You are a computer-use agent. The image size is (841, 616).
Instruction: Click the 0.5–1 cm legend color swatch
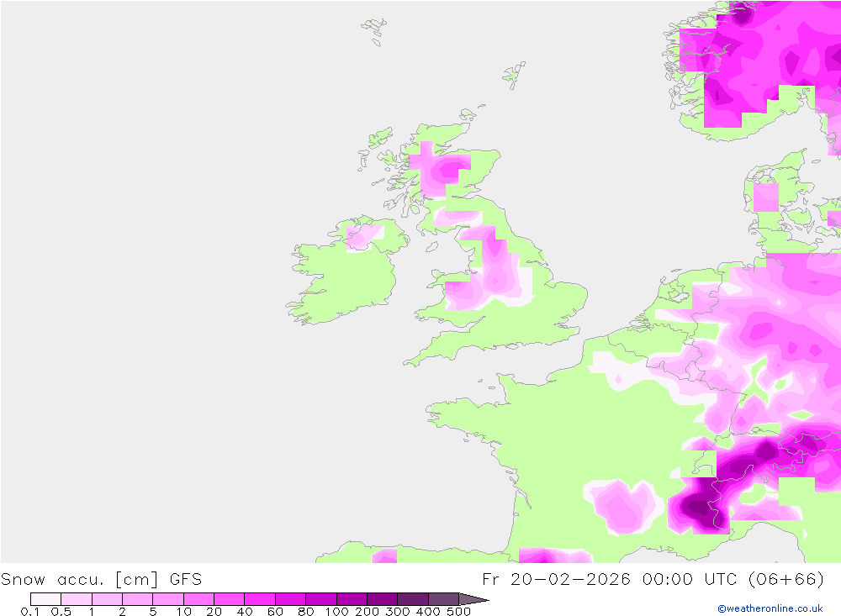[x=77, y=599]
